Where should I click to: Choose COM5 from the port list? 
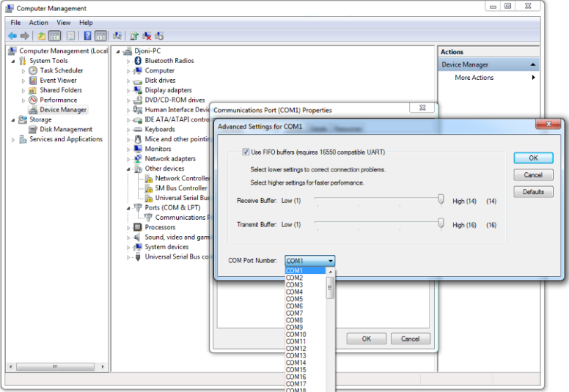pos(294,299)
